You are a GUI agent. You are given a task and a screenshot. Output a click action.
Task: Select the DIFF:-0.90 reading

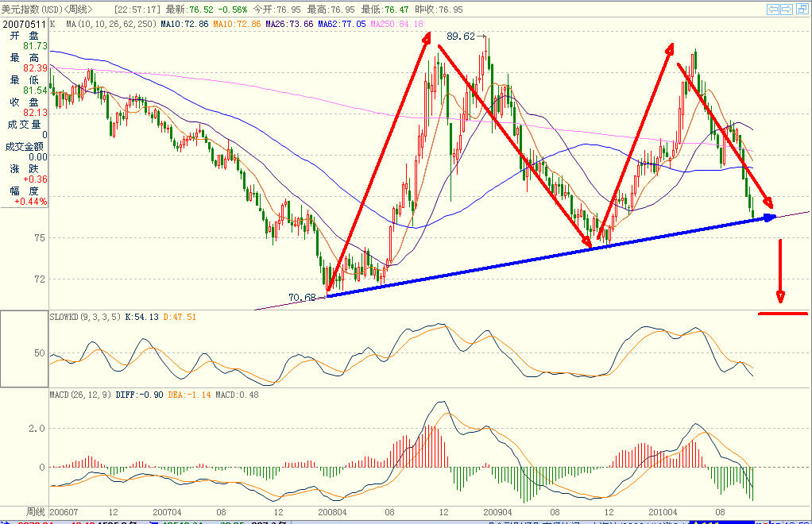pos(139,395)
